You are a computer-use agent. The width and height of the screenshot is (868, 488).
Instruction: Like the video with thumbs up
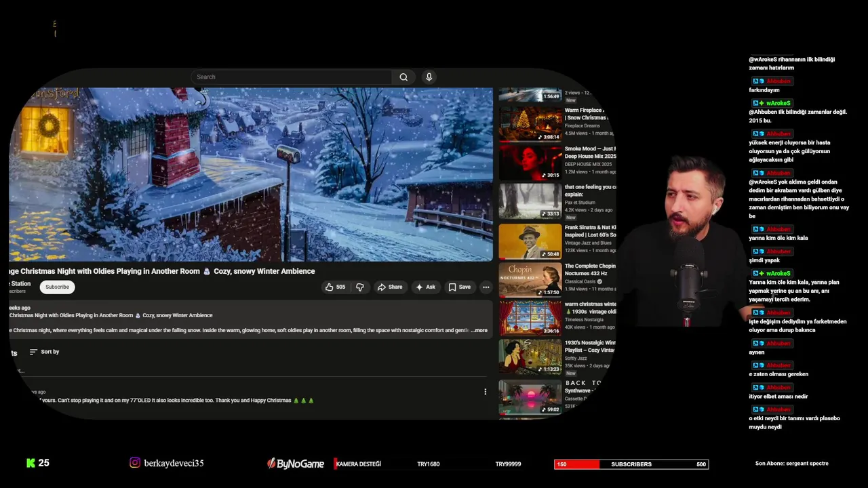pos(335,287)
